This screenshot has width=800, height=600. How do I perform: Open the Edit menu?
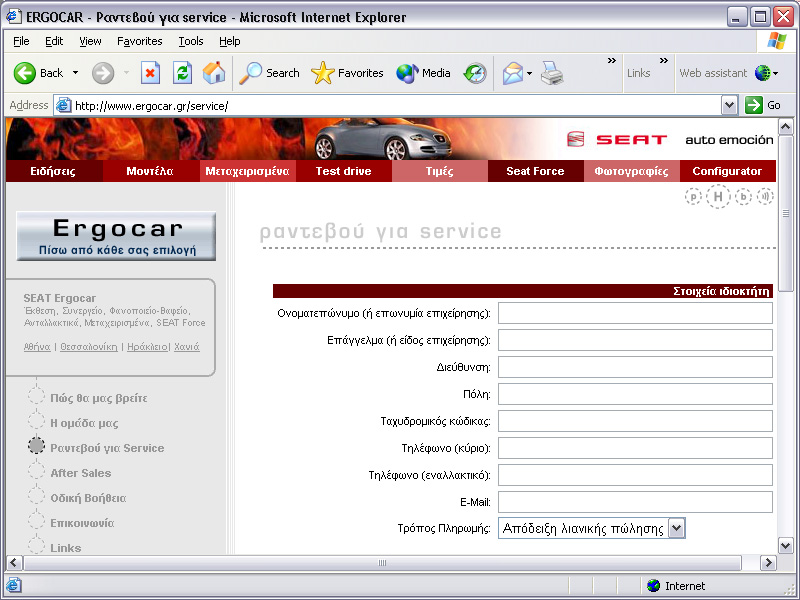(x=54, y=41)
